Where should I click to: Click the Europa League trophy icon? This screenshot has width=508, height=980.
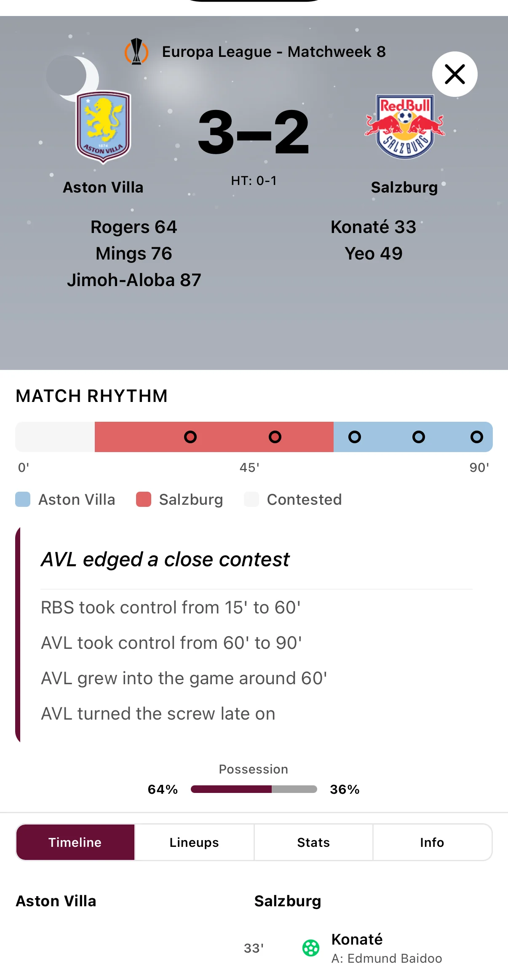pyautogui.click(x=137, y=51)
